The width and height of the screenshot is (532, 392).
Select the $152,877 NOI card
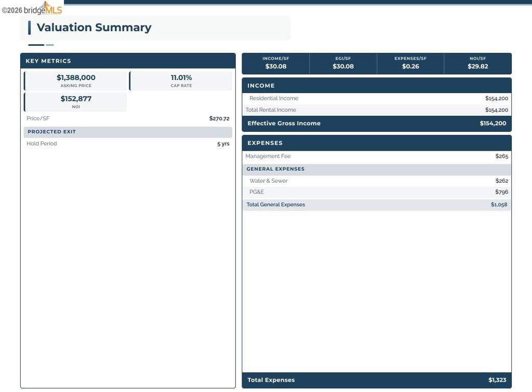pos(76,102)
